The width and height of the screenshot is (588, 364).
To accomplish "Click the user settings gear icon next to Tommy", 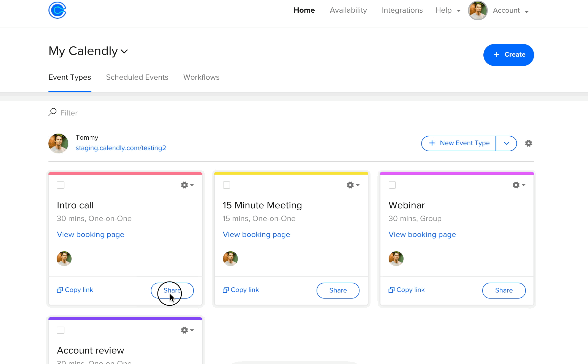I will tap(529, 144).
